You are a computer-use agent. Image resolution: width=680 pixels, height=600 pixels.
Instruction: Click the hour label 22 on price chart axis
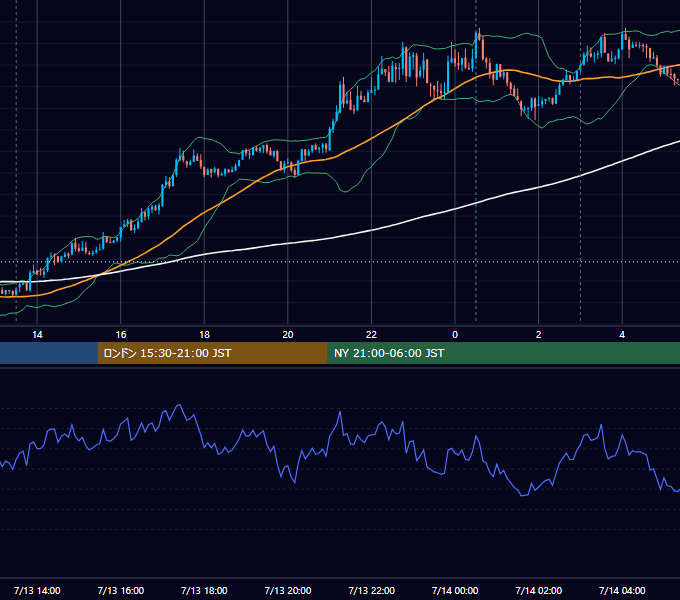pos(372,334)
